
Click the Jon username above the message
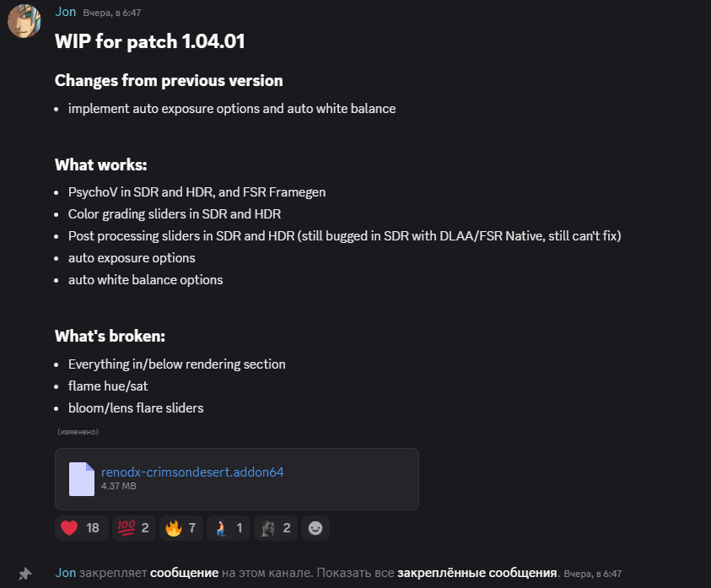(65, 12)
